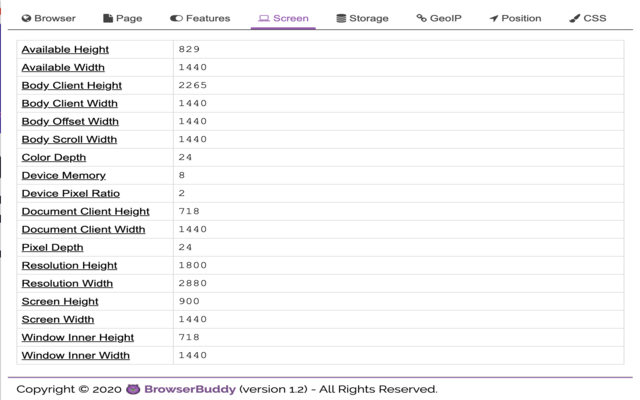The image size is (640, 400).
Task: Select the Resolution Width label
Action: 67,283
